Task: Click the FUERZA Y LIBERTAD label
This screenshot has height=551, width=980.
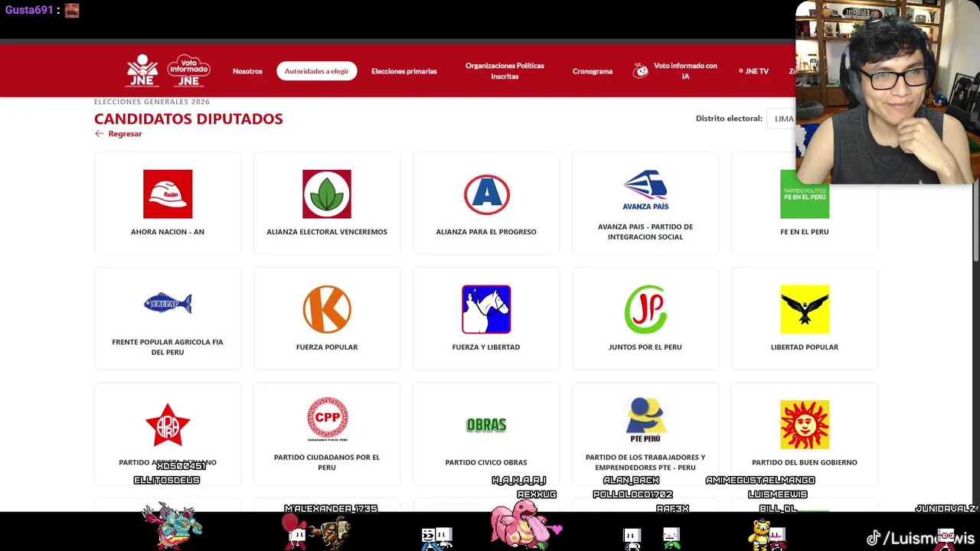Action: (x=486, y=347)
